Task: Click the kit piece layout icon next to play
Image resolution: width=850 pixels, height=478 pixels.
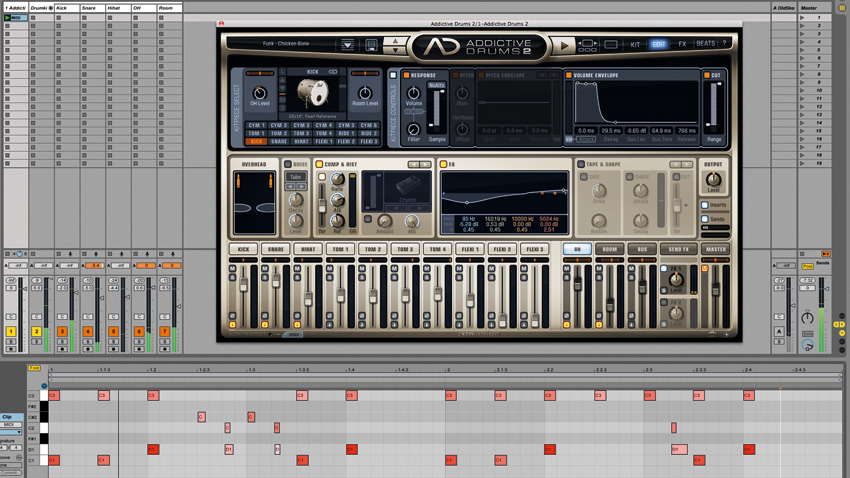Action: (x=587, y=46)
